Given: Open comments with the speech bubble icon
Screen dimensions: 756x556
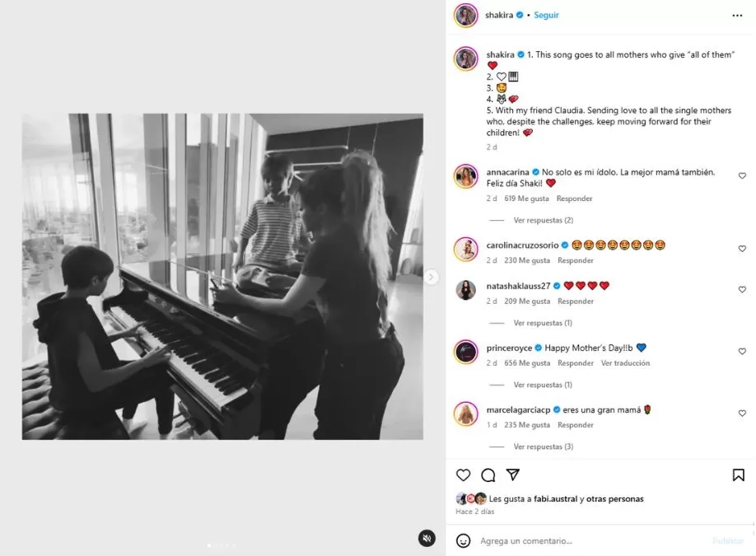Looking at the screenshot, I should tap(488, 475).
